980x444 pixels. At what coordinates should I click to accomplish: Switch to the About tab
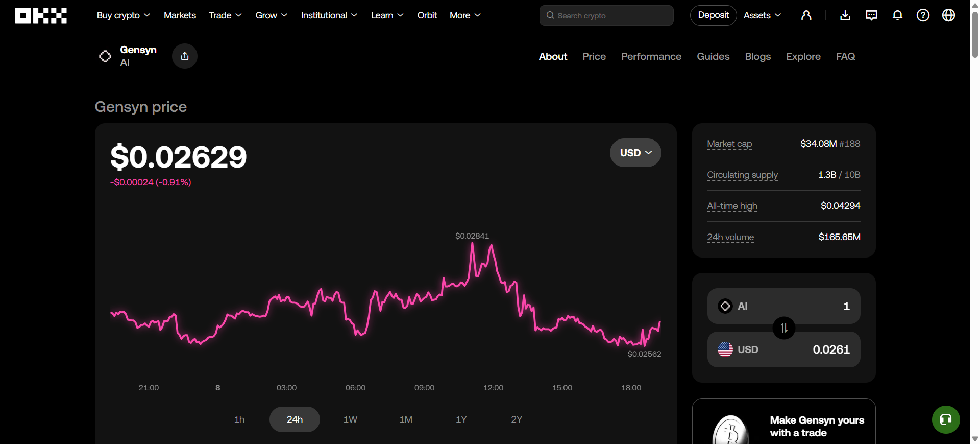[x=553, y=56]
